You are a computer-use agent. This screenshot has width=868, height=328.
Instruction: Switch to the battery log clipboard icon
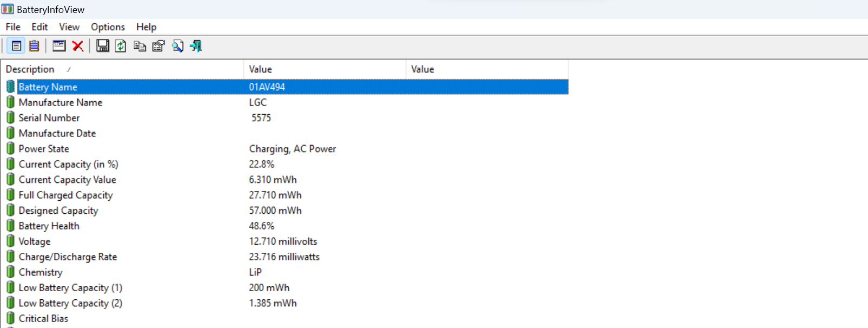point(34,46)
